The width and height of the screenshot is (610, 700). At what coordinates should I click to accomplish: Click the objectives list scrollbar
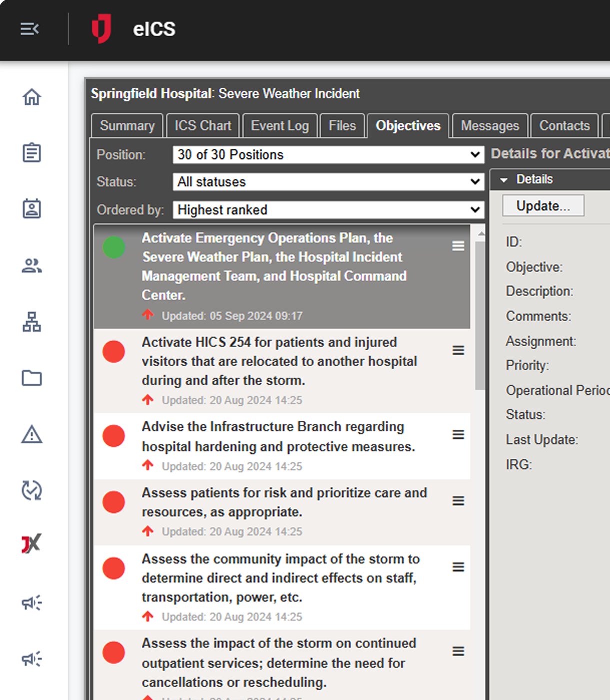[480, 315]
